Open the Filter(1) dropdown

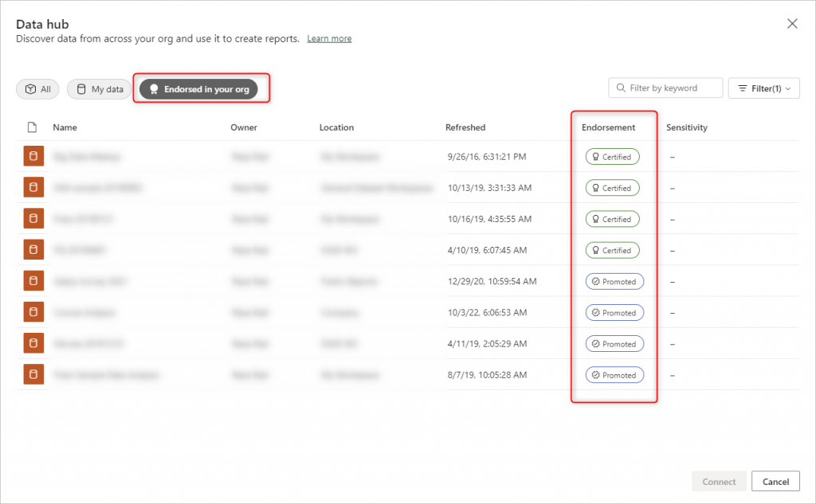[x=763, y=88]
